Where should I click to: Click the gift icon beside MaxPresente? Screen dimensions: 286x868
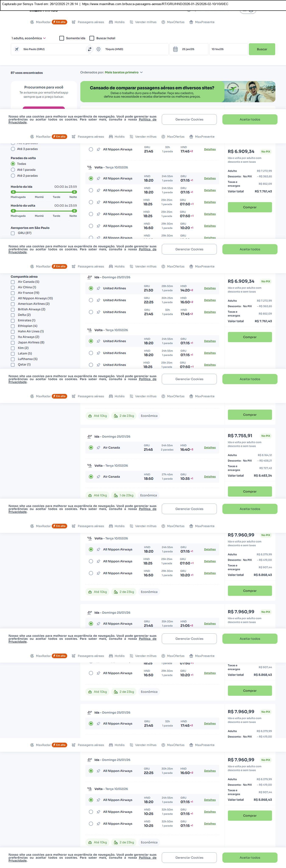pyautogui.click(x=191, y=22)
